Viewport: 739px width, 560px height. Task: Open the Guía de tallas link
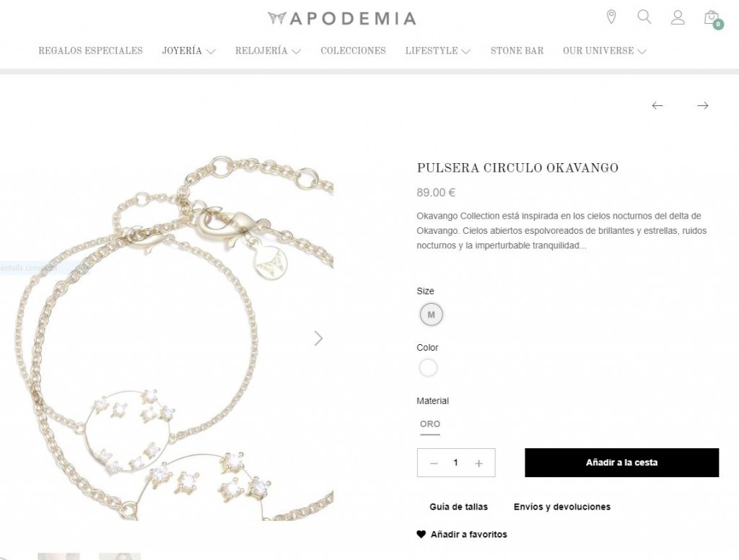click(458, 507)
